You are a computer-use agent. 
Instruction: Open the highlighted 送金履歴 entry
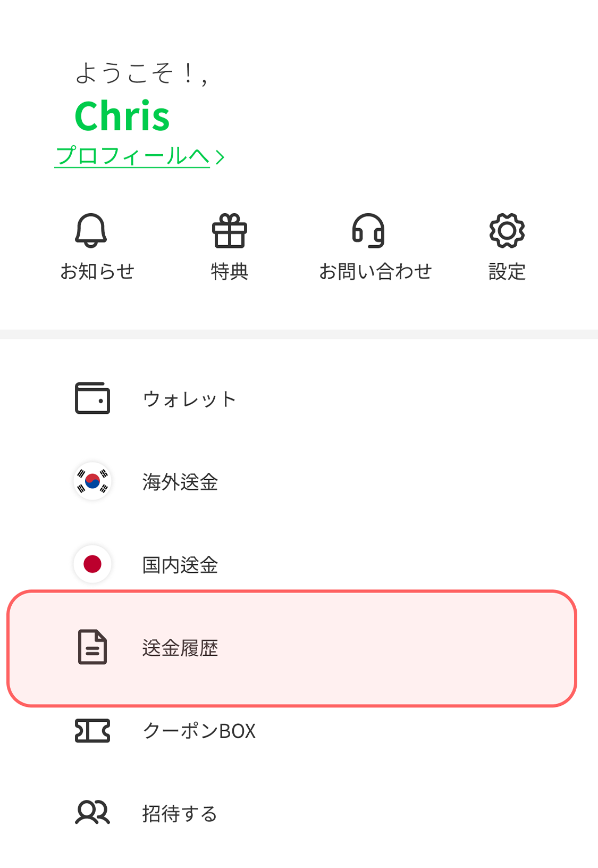tap(180, 648)
